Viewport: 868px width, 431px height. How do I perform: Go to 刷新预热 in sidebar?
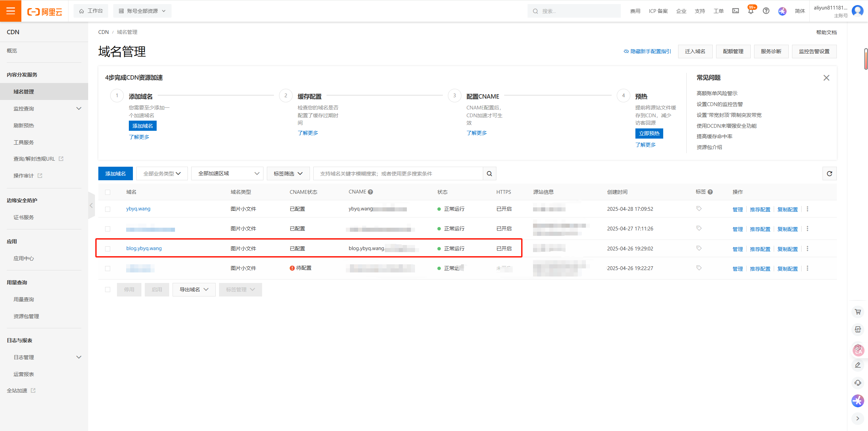(24, 125)
